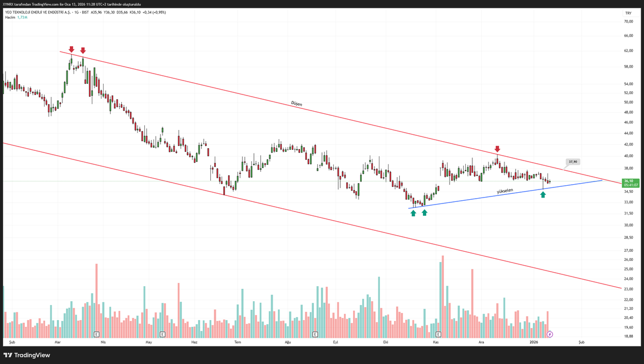Click the 1,73M volume value
The image size is (644, 364).
click(x=23, y=17)
